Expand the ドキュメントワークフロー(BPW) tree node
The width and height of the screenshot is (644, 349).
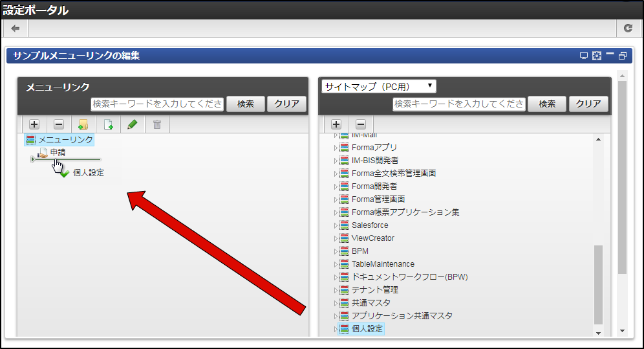tap(335, 278)
